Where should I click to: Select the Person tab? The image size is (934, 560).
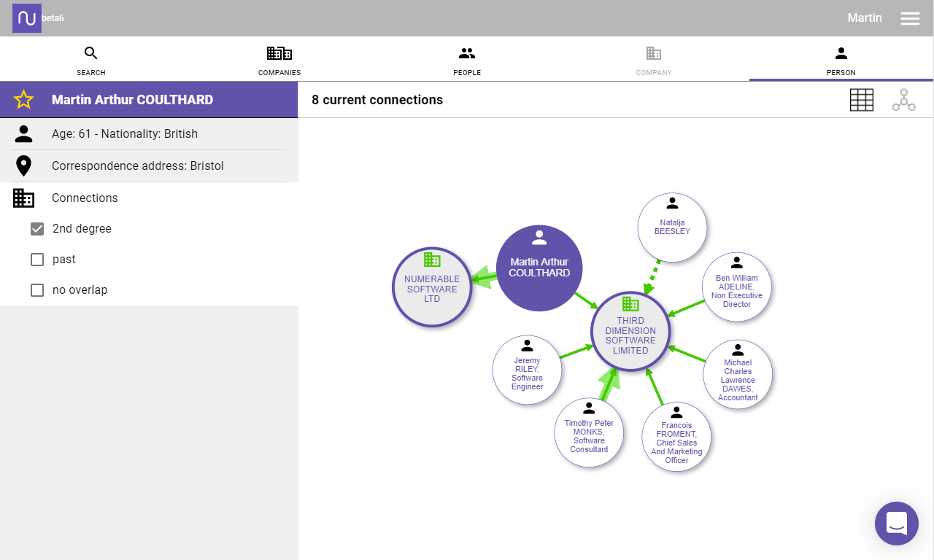click(841, 60)
